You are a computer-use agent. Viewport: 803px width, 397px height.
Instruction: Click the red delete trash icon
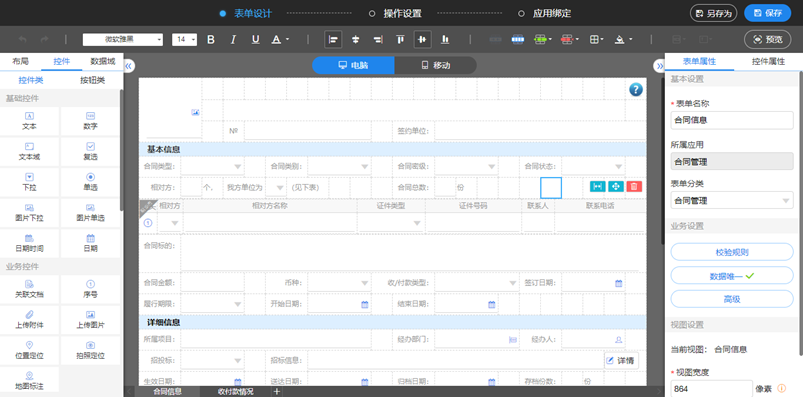point(634,186)
